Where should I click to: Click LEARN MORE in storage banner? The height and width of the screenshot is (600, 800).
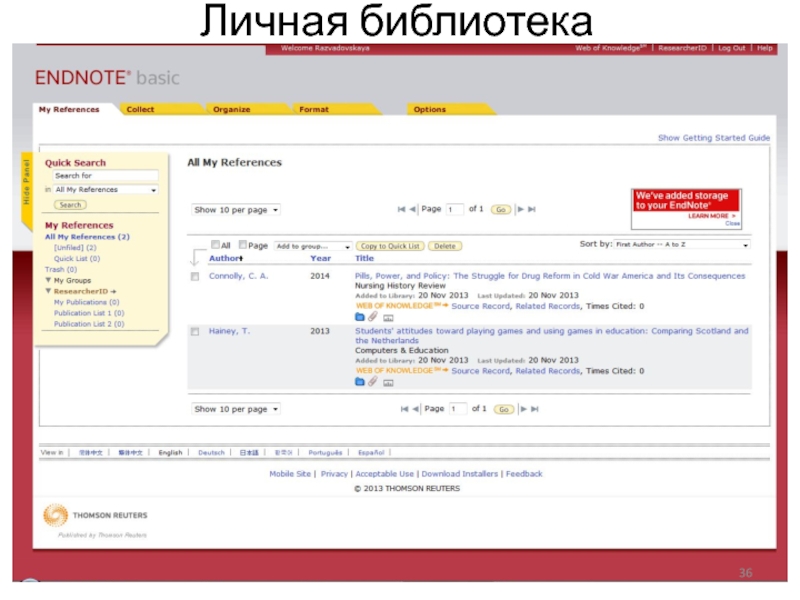[712, 216]
